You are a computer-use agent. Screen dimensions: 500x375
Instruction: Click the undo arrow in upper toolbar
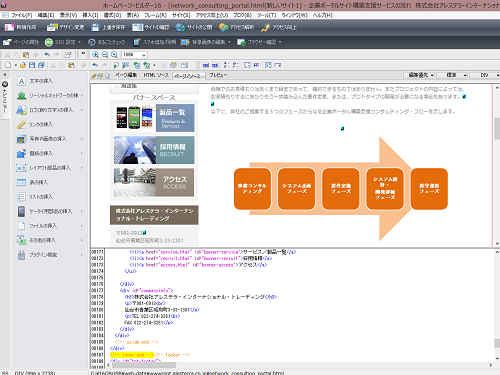pos(47,55)
